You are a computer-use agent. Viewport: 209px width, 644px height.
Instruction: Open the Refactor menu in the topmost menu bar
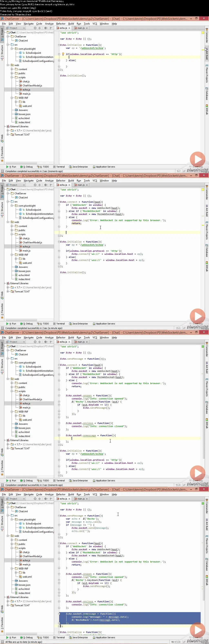coord(61,24)
